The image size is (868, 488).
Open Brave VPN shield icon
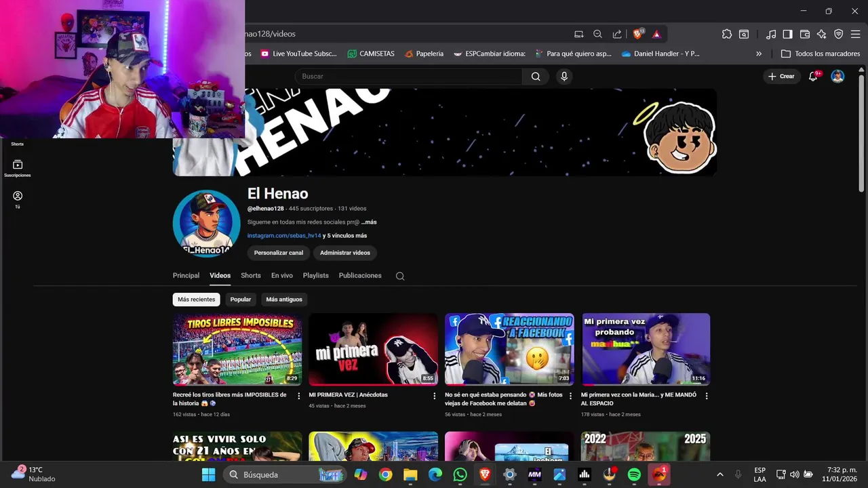click(x=839, y=34)
